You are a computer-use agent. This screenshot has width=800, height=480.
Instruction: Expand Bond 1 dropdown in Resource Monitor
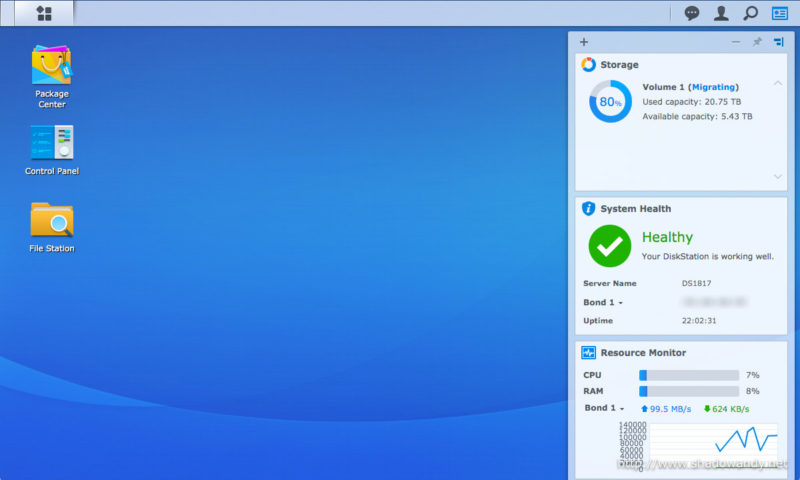point(604,409)
